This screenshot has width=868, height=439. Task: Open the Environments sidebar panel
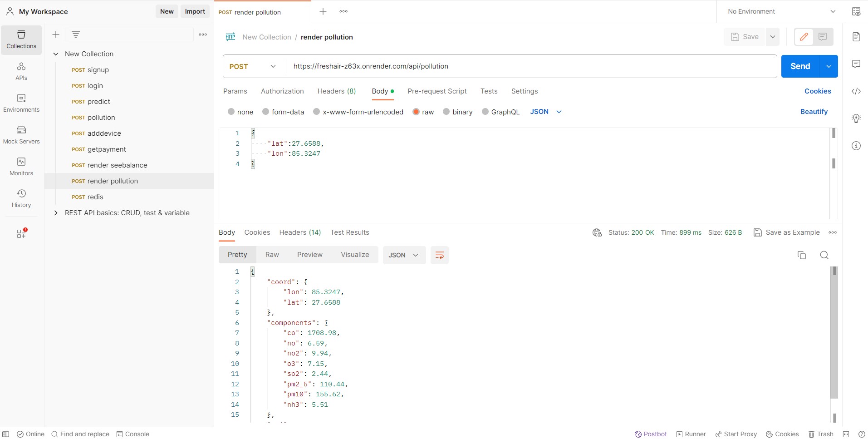point(21,104)
